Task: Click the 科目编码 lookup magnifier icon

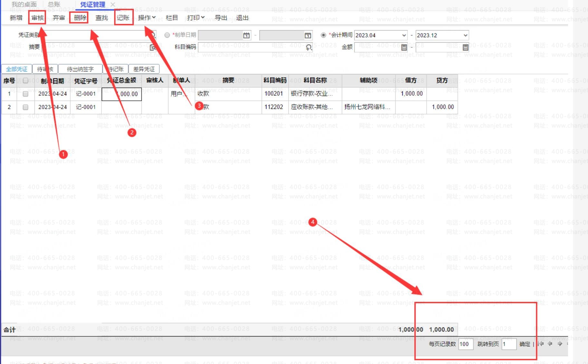Action: (309, 47)
